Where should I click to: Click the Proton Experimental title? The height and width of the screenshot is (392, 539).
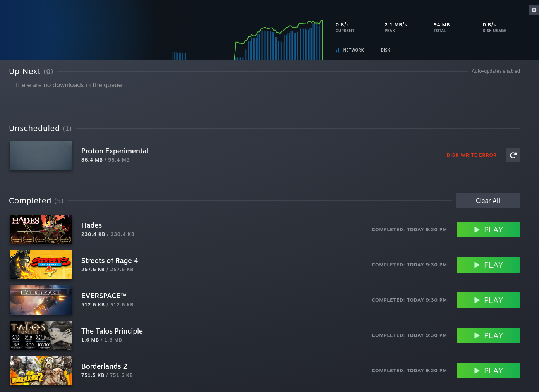pos(115,151)
